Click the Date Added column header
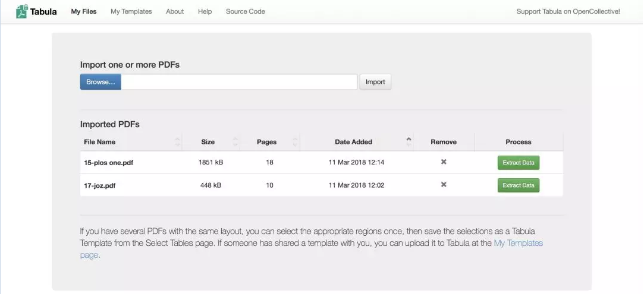The image size is (644, 294). [353, 142]
